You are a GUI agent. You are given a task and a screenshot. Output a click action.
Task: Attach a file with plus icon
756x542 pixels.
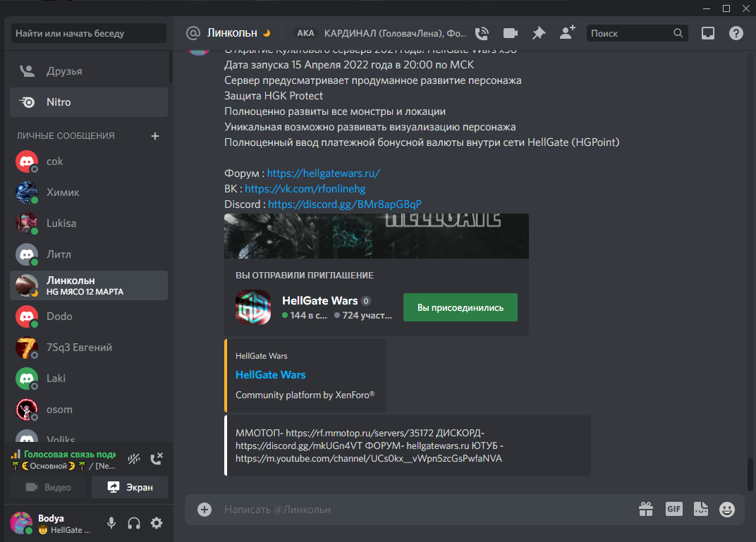pos(205,510)
